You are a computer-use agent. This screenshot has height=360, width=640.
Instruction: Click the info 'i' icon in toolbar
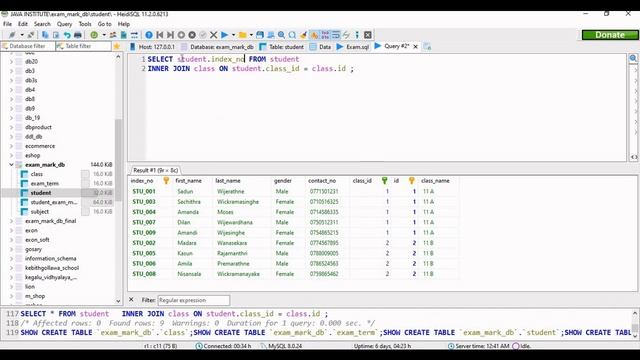[x=357, y=35]
